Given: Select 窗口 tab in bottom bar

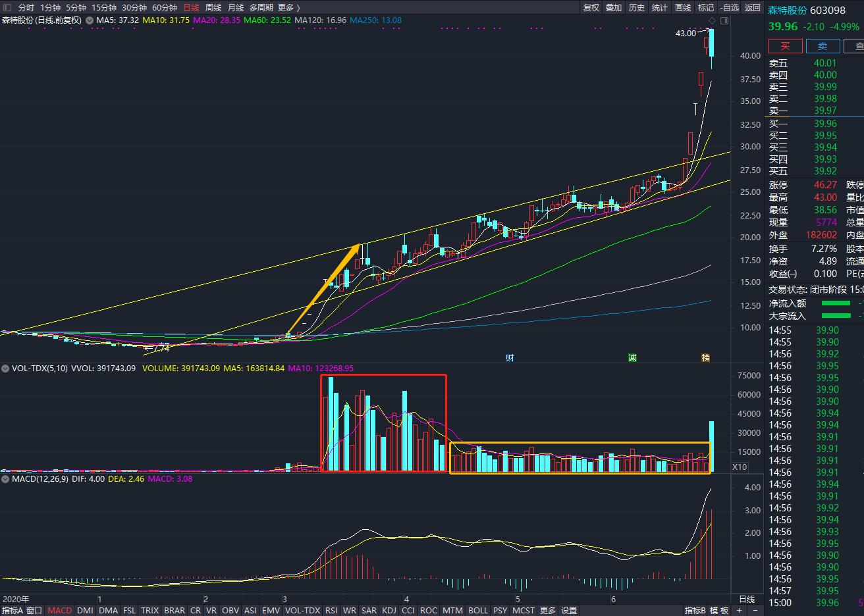Looking at the screenshot, I should point(35,610).
